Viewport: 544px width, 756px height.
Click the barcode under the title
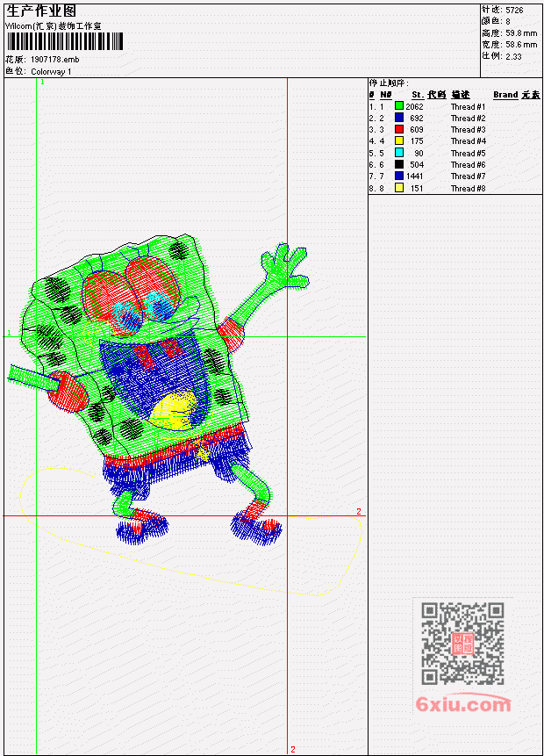click(66, 42)
